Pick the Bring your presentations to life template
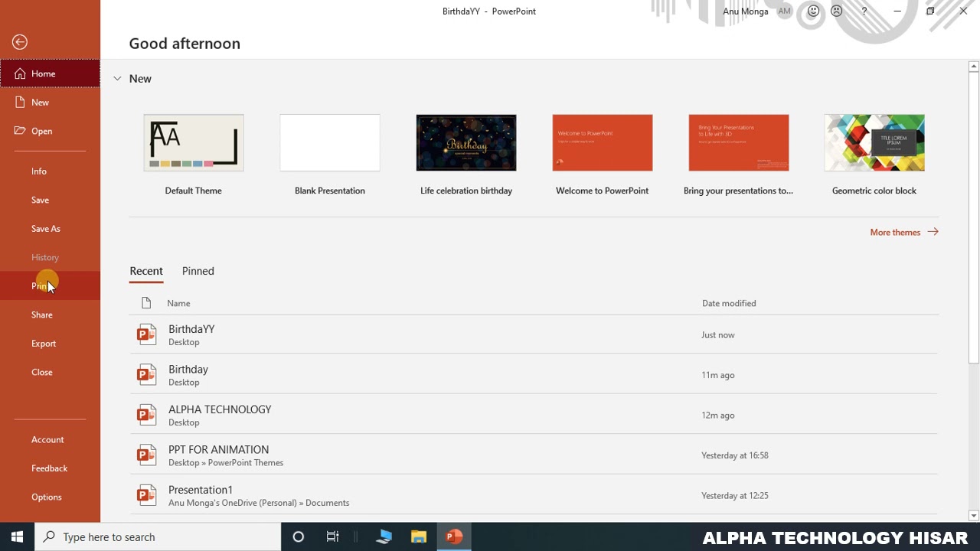 (x=739, y=143)
